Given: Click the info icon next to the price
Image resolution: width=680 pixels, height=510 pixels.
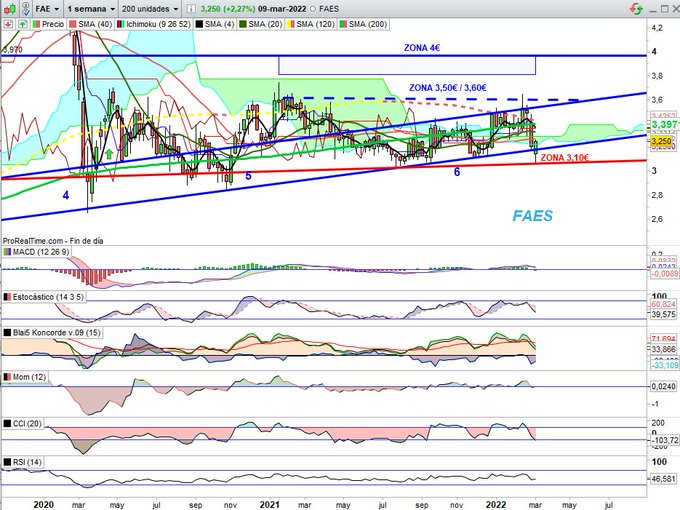Looking at the screenshot, I should tap(191, 9).
